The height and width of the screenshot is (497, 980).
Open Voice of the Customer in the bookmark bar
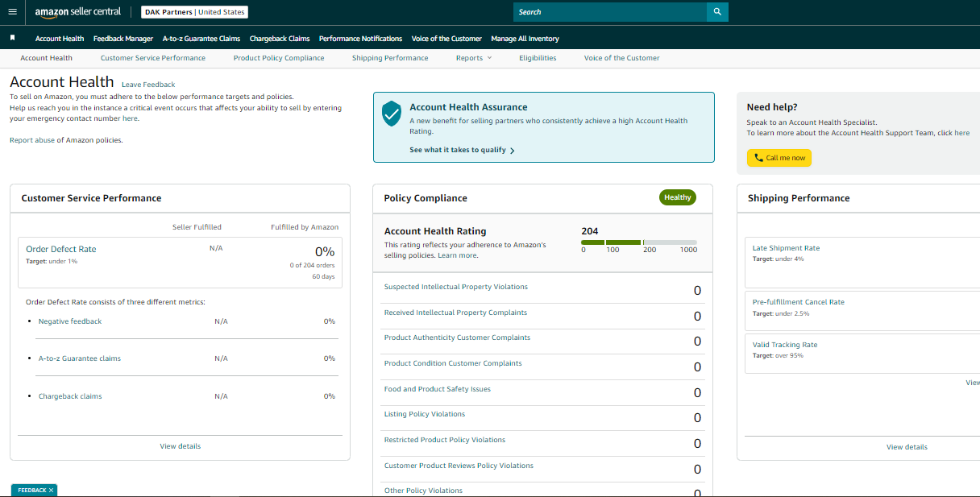pos(446,39)
